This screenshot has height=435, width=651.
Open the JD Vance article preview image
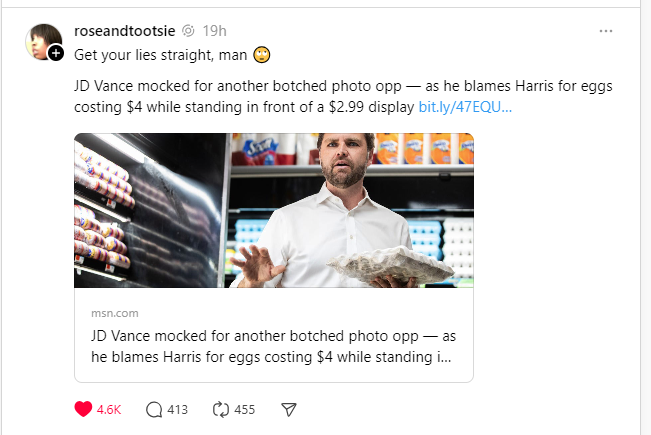273,210
